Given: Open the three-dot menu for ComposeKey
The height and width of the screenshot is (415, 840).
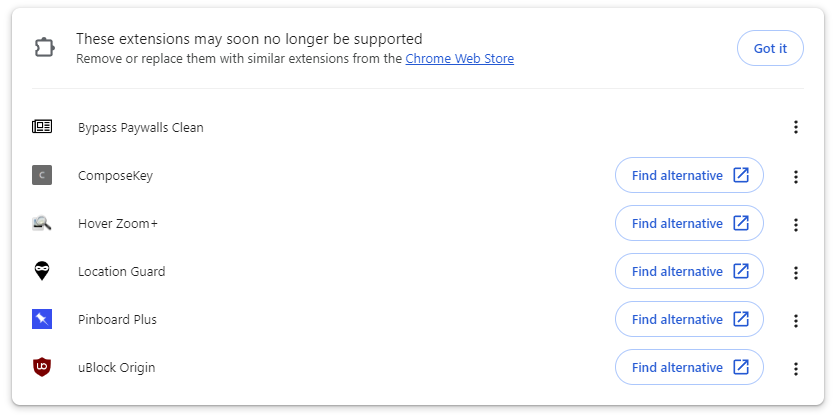Looking at the screenshot, I should 796,177.
